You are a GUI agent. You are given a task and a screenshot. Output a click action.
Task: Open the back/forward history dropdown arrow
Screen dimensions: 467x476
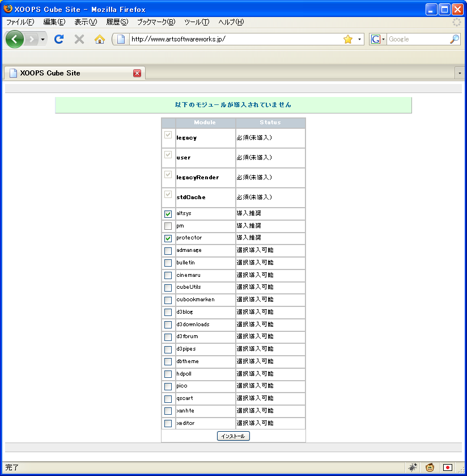coord(43,39)
